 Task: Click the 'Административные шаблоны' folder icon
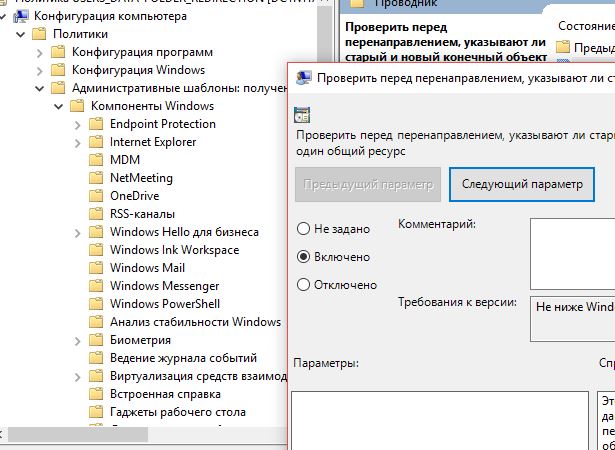58,88
